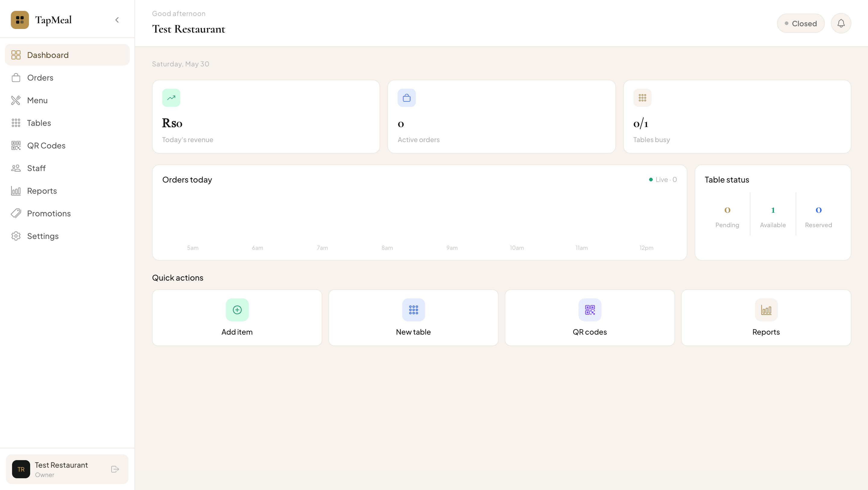Click the QR codes quick action label
This screenshot has height=490, width=868.
click(590, 332)
